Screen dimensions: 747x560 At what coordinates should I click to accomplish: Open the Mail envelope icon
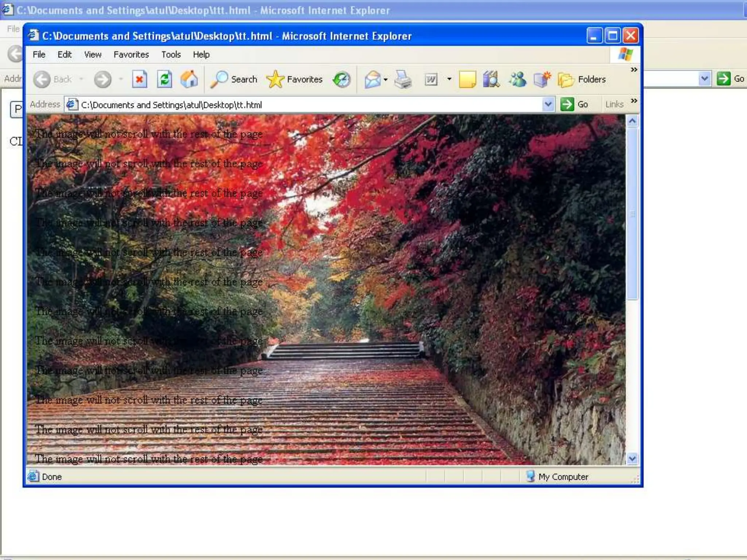click(x=372, y=79)
